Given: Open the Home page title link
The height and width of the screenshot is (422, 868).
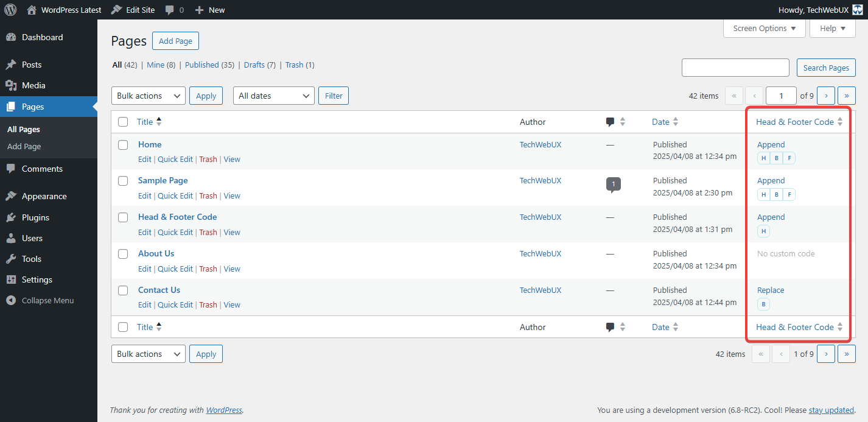Looking at the screenshot, I should (150, 144).
